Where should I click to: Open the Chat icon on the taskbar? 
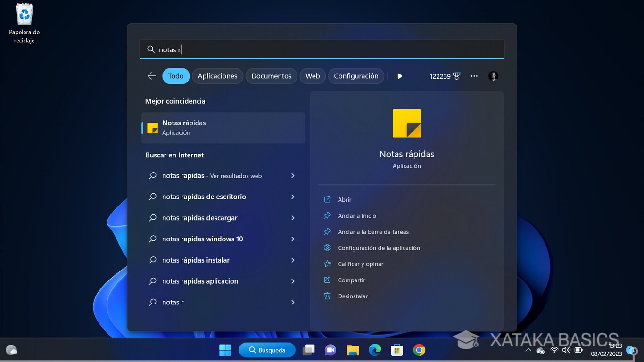coord(330,350)
